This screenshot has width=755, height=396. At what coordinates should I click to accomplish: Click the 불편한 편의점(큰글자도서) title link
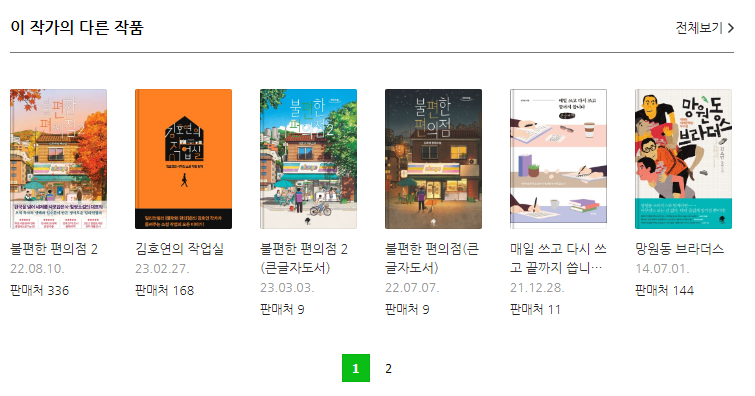click(432, 258)
